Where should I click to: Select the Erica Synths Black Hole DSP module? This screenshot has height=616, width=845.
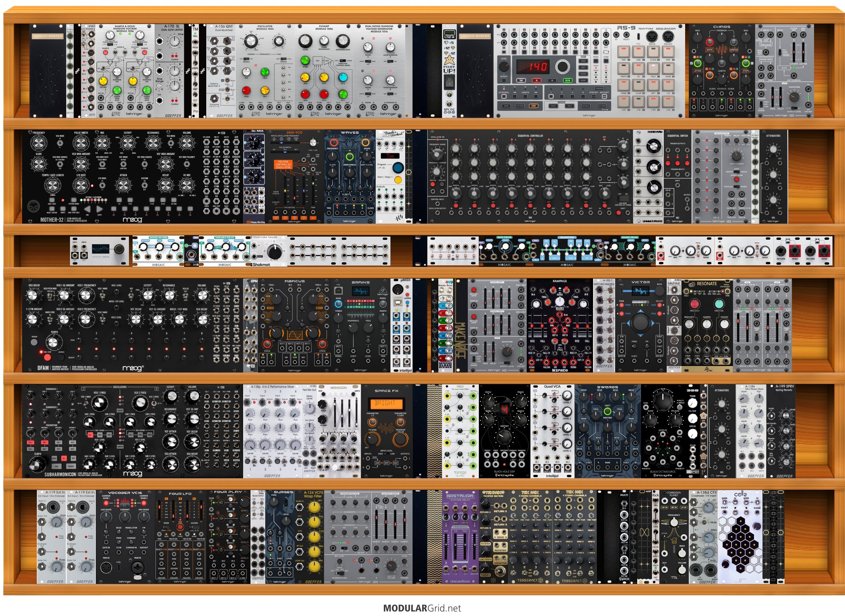point(505,431)
